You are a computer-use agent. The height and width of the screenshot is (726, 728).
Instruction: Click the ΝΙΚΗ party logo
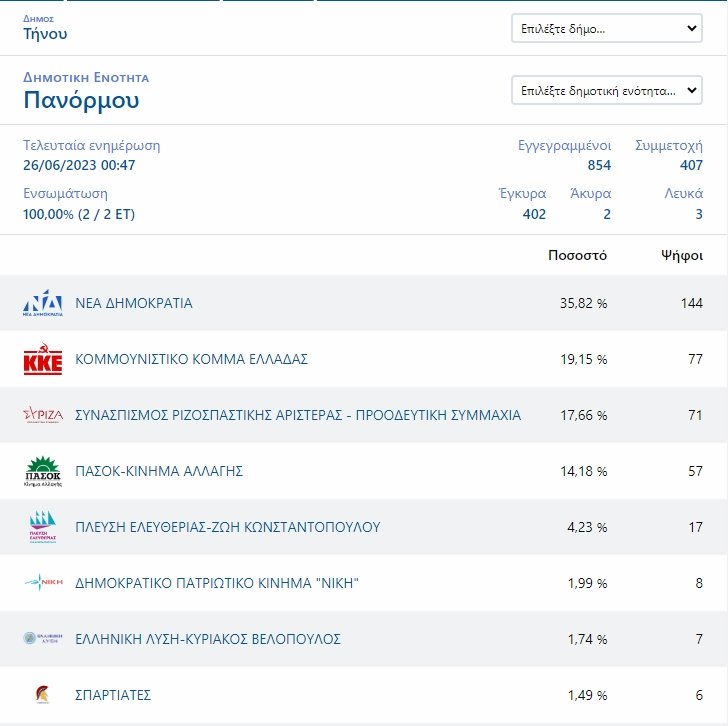pos(43,583)
